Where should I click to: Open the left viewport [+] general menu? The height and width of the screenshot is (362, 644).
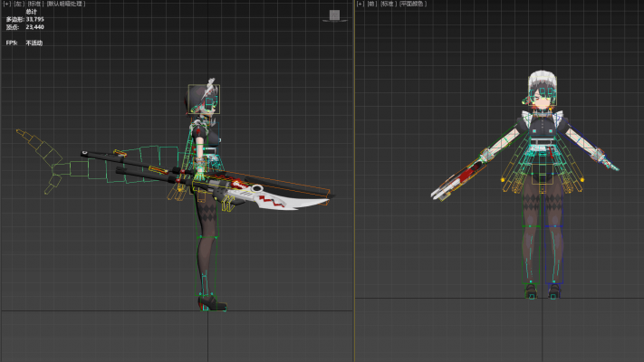(x=5, y=4)
